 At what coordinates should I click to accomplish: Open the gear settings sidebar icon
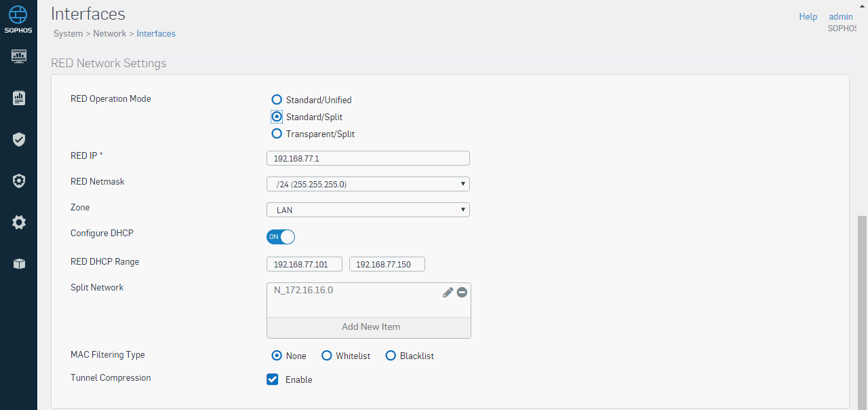click(19, 223)
